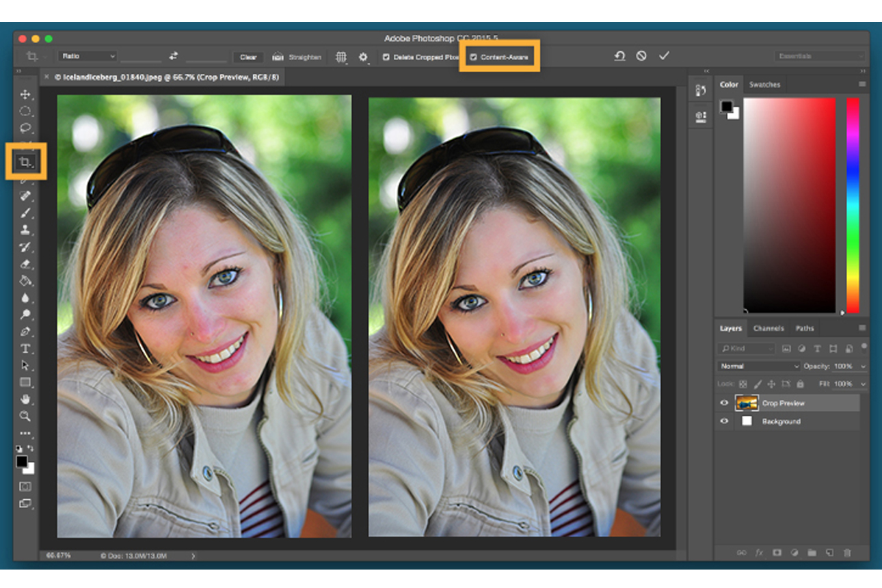
Task: Cancel the crop operation using the circle-slash icon
Action: pos(641,56)
